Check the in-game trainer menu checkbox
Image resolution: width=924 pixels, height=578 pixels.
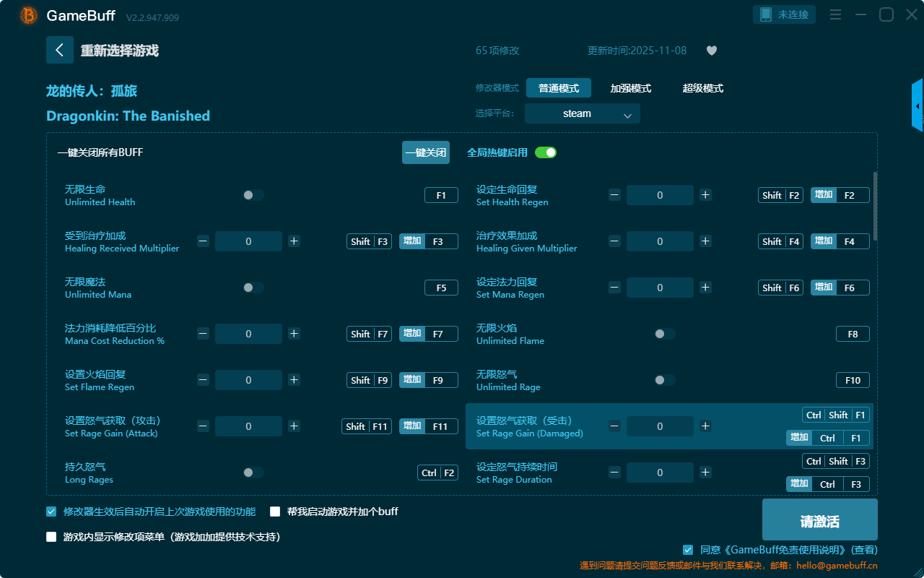click(x=51, y=537)
